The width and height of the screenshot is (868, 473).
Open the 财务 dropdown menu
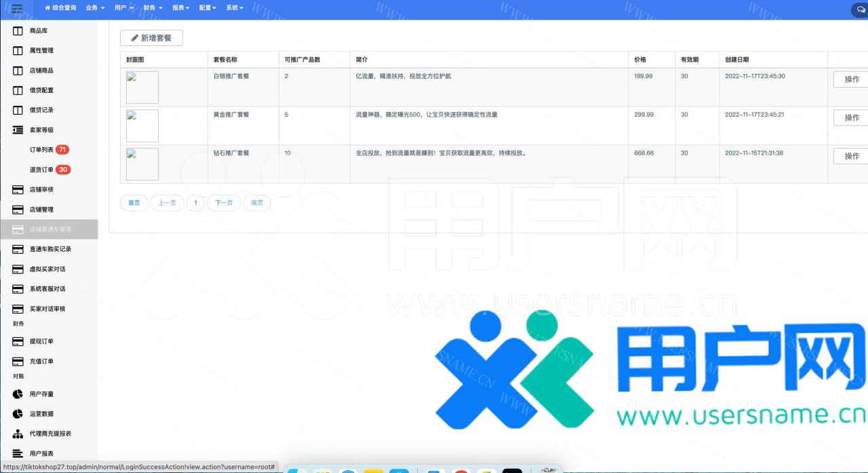point(153,8)
